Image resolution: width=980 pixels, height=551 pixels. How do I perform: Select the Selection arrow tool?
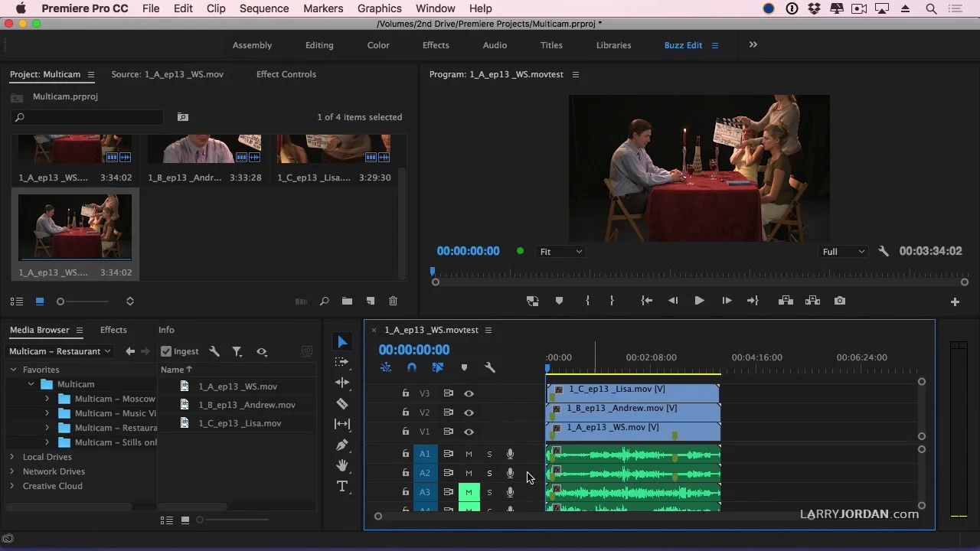(x=342, y=342)
